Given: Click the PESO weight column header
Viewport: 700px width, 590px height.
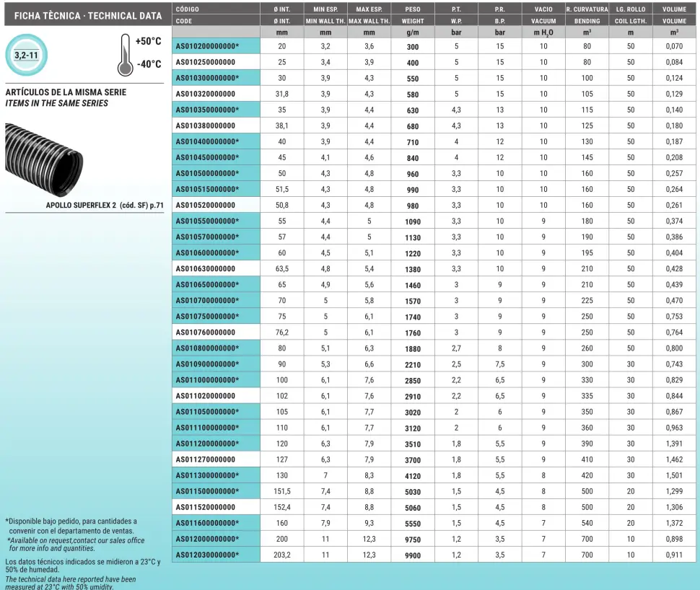Looking at the screenshot, I should [x=413, y=9].
